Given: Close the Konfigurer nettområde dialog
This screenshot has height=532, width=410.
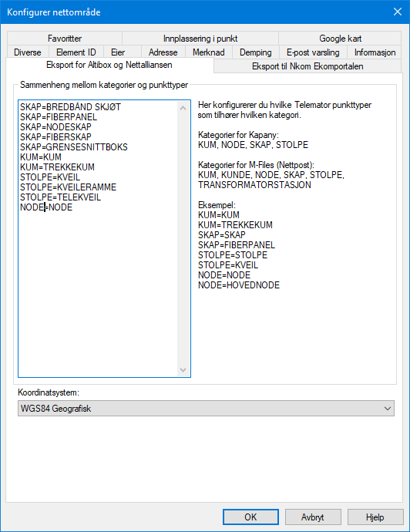Looking at the screenshot, I should click(x=398, y=12).
